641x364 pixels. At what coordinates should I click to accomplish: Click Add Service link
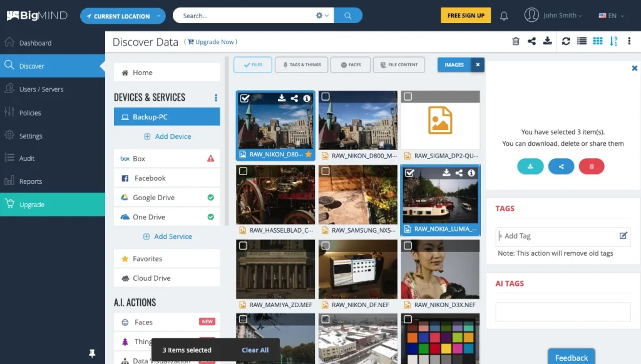167,236
